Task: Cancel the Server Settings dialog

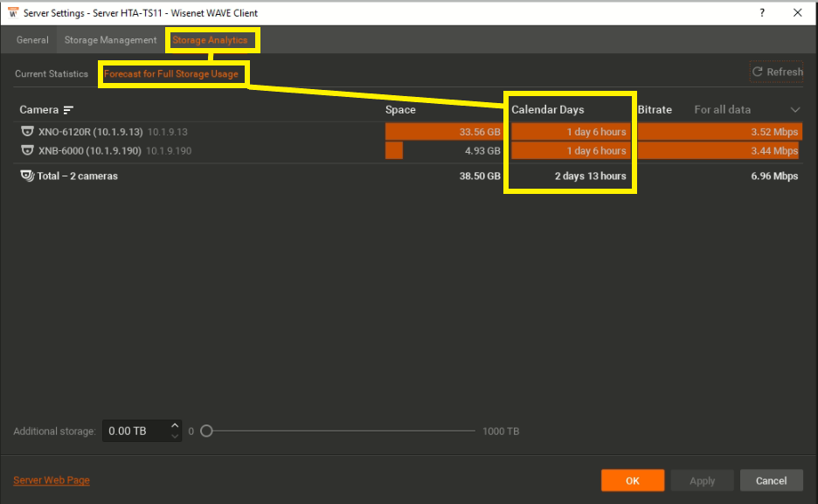Action: [x=771, y=480]
